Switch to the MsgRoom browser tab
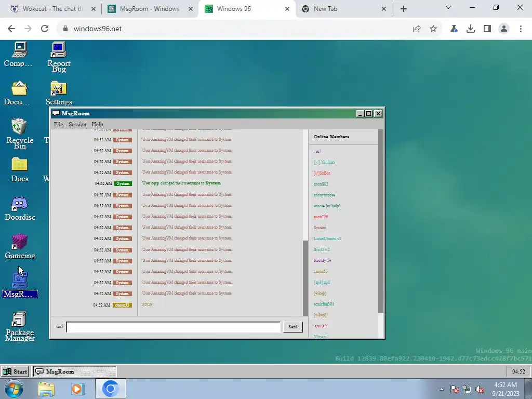The width and height of the screenshot is (532, 399). [149, 9]
